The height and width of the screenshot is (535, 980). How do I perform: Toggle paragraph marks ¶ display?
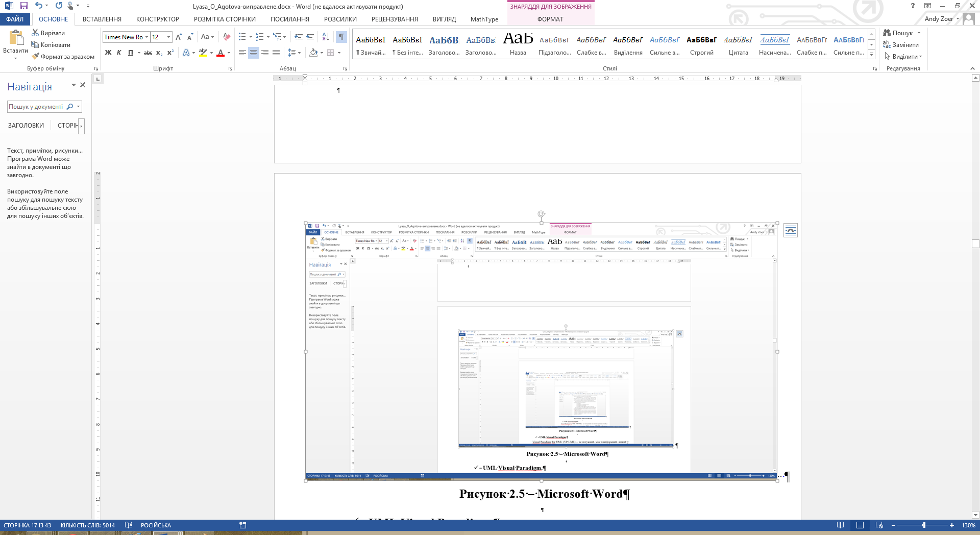coord(341,37)
